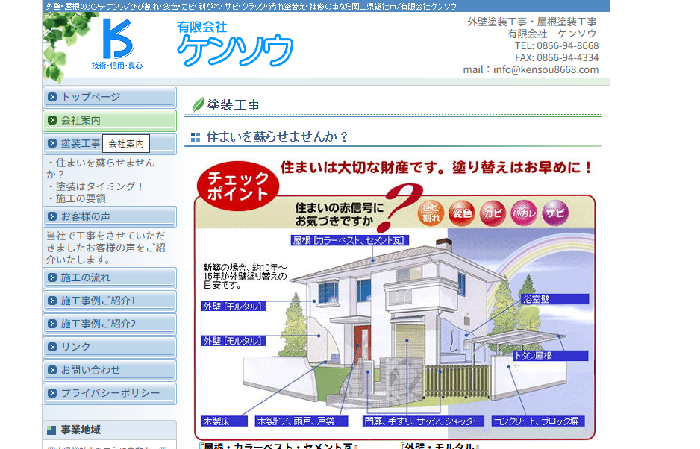
Task: Open お客様の声 menu item
Action: tap(110, 217)
